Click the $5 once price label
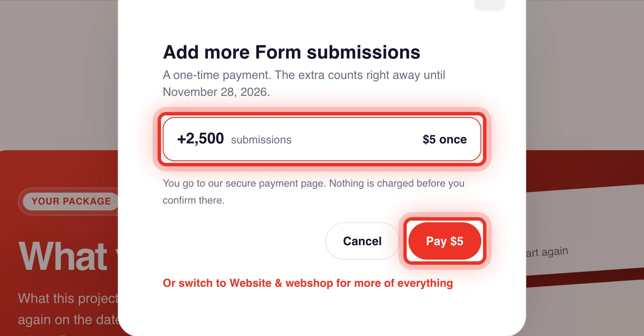The height and width of the screenshot is (336, 644). [x=444, y=140]
